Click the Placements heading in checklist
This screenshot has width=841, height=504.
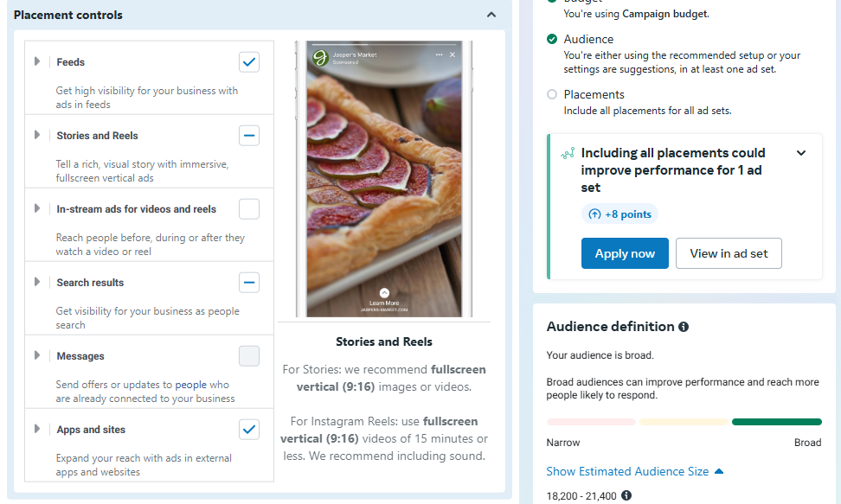click(594, 94)
